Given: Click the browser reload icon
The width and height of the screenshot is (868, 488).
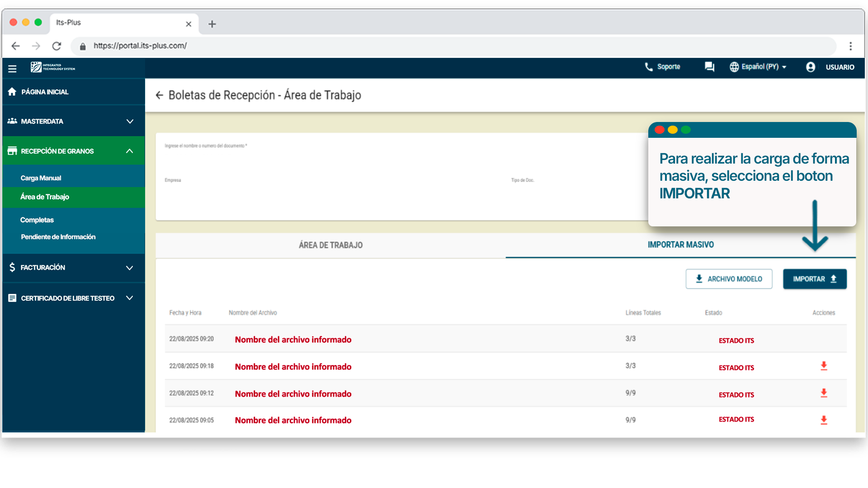Looking at the screenshot, I should tap(57, 46).
